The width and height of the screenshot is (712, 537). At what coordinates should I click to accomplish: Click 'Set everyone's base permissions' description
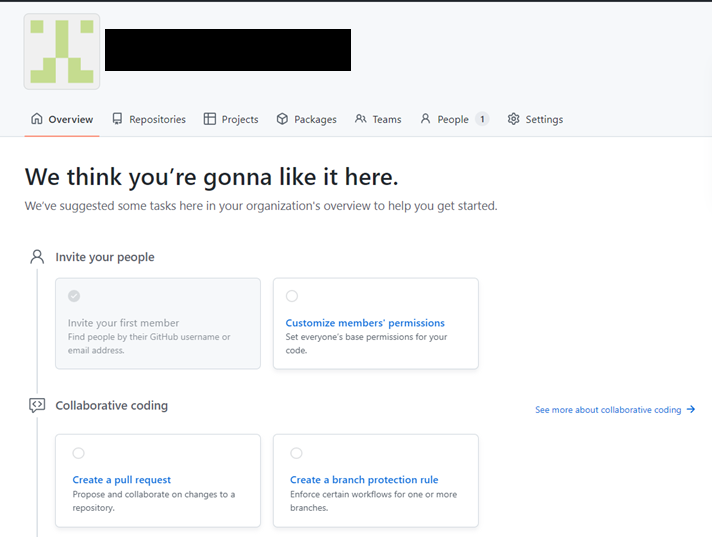366,344
